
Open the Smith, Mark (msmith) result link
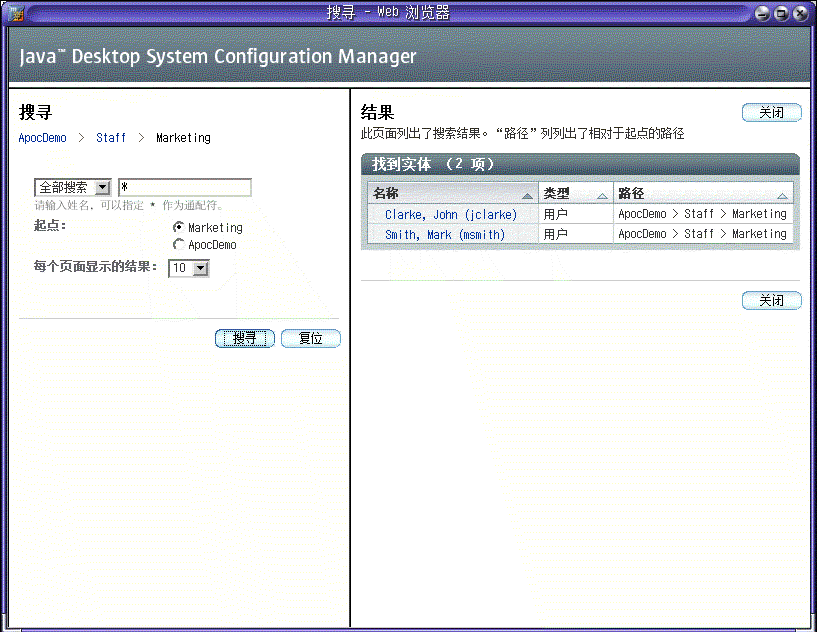[445, 235]
